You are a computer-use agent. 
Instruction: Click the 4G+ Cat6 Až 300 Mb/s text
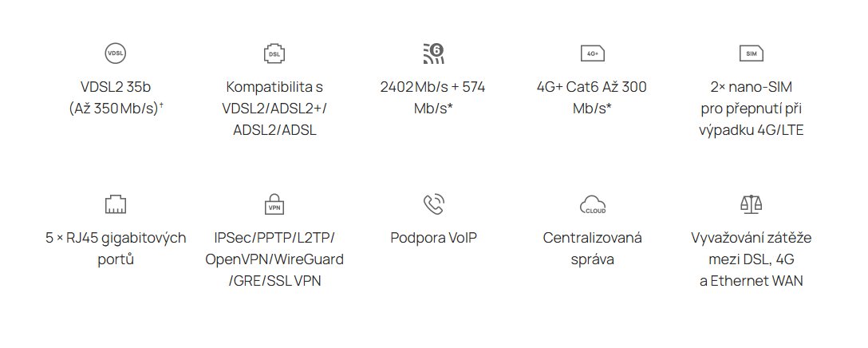click(592, 97)
